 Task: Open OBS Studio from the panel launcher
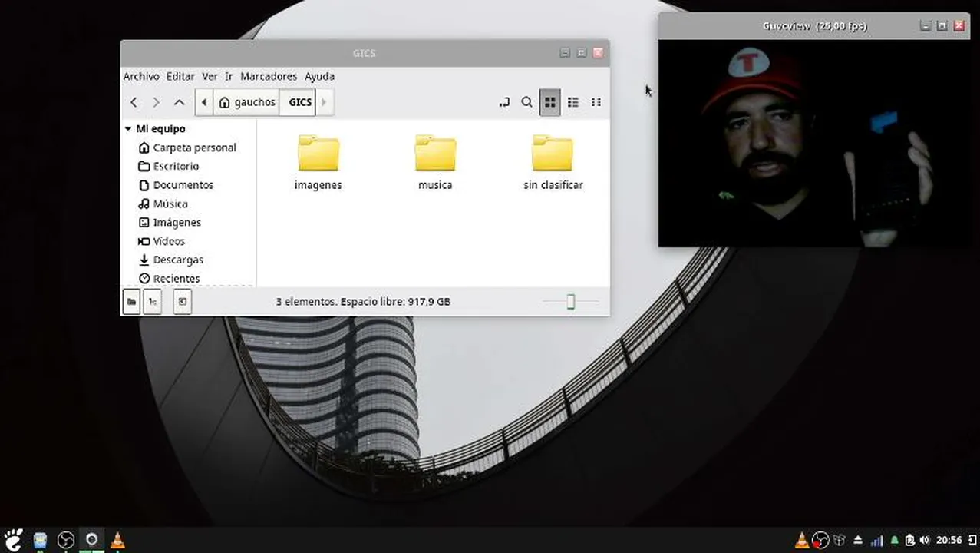tap(66, 540)
